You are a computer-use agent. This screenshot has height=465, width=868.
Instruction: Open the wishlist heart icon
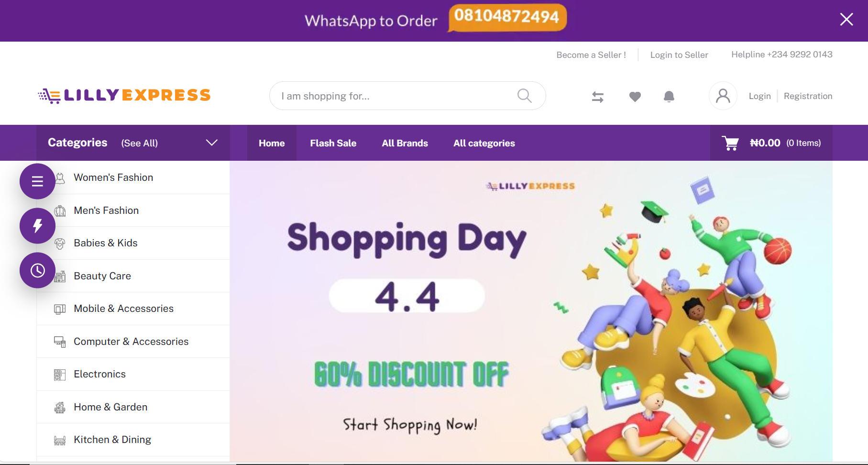point(635,97)
